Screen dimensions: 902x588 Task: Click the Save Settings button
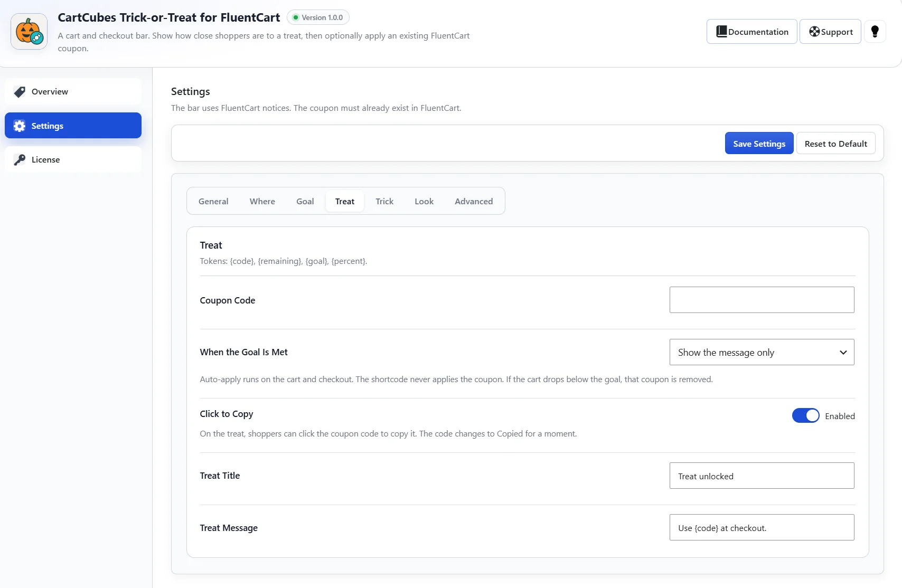759,144
